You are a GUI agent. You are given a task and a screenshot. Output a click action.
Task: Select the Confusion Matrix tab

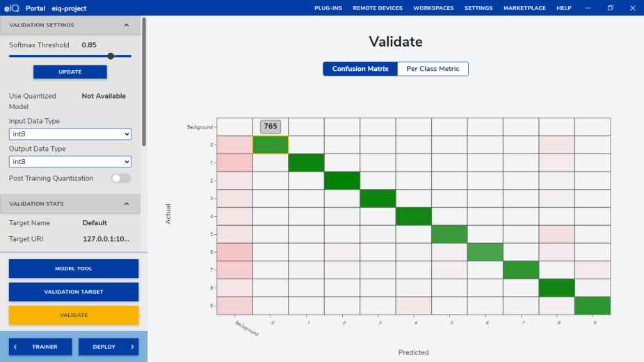point(360,69)
